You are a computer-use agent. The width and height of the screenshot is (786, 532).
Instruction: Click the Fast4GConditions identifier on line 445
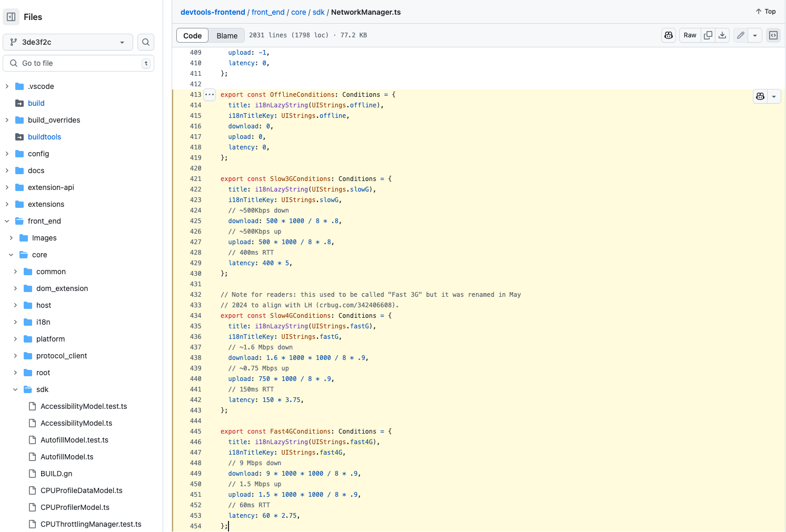pos(300,431)
